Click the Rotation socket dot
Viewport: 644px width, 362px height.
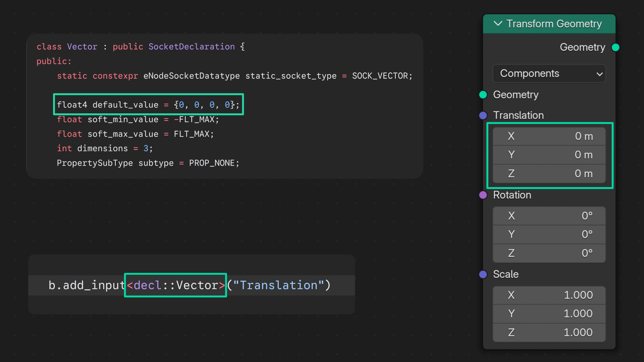[x=483, y=195]
